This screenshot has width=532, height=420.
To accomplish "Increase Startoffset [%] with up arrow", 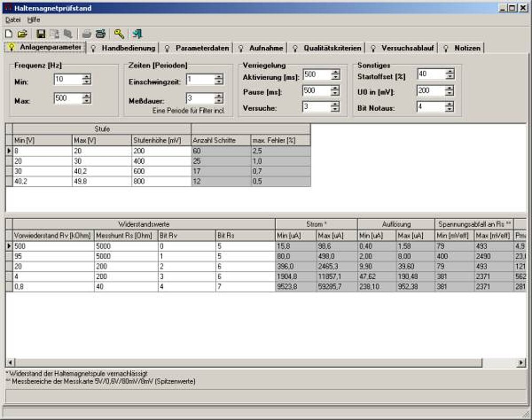I will point(450,71).
